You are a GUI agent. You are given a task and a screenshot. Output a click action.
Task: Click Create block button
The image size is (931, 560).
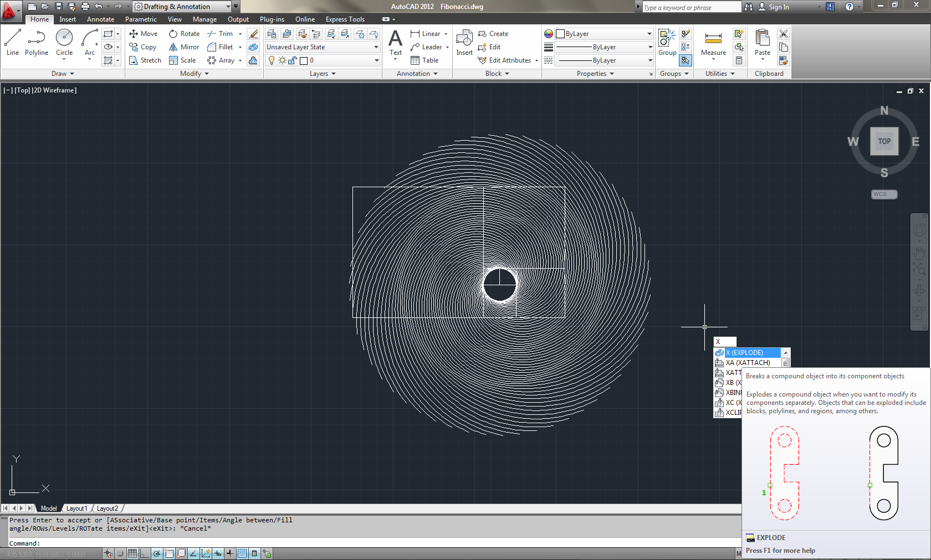pyautogui.click(x=493, y=34)
